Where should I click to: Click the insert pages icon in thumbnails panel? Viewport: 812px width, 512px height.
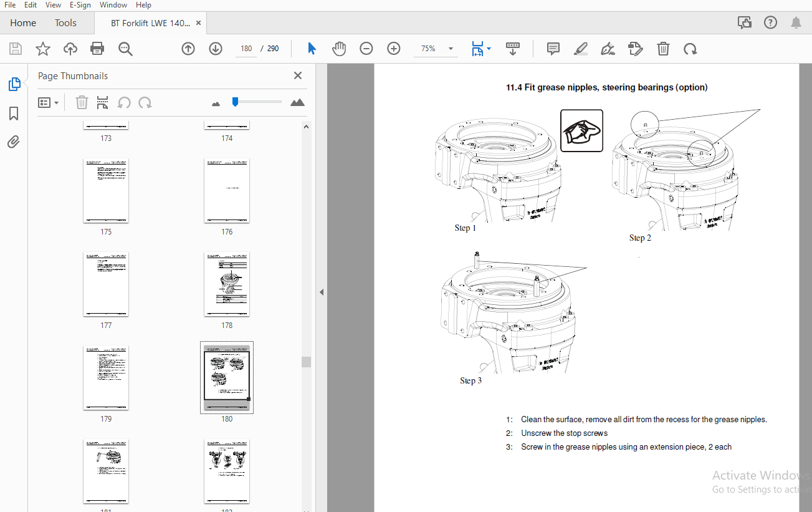click(x=103, y=102)
